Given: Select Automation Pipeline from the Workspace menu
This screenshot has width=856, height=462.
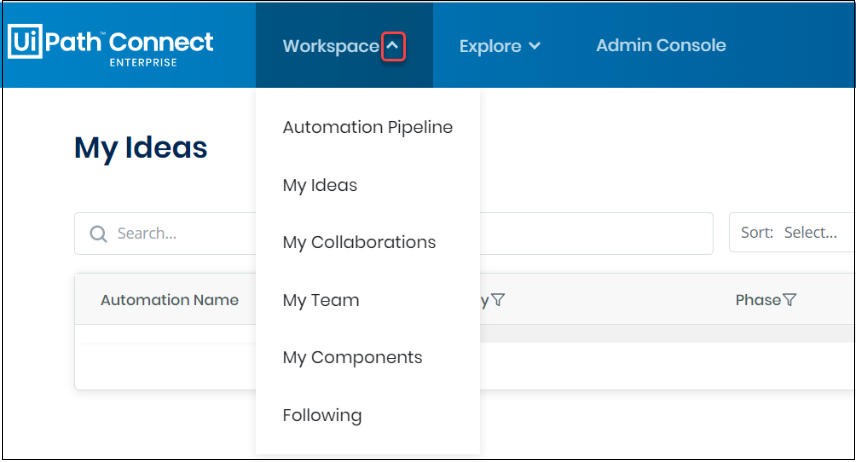Looking at the screenshot, I should 367,127.
